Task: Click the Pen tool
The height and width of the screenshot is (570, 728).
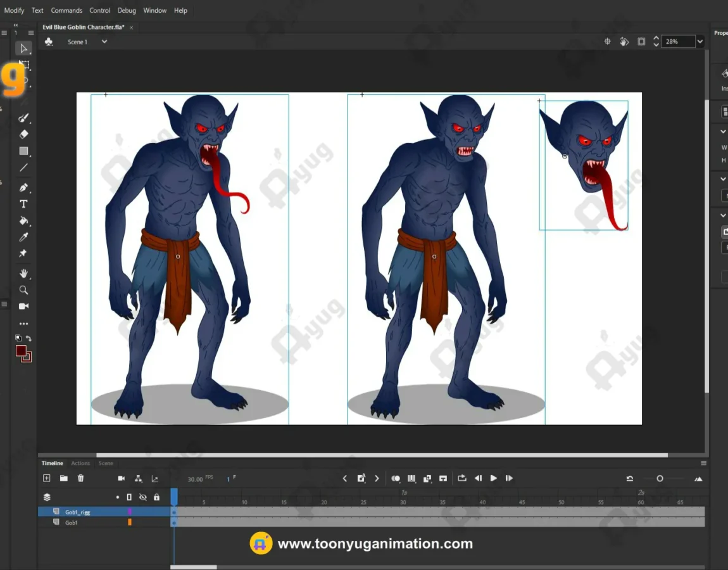Action: click(23, 187)
